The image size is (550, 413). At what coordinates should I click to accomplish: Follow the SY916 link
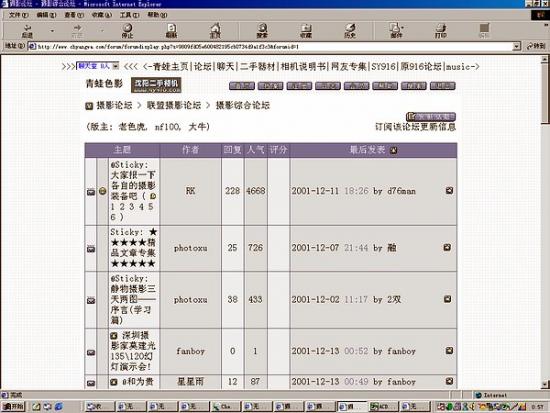383,66
